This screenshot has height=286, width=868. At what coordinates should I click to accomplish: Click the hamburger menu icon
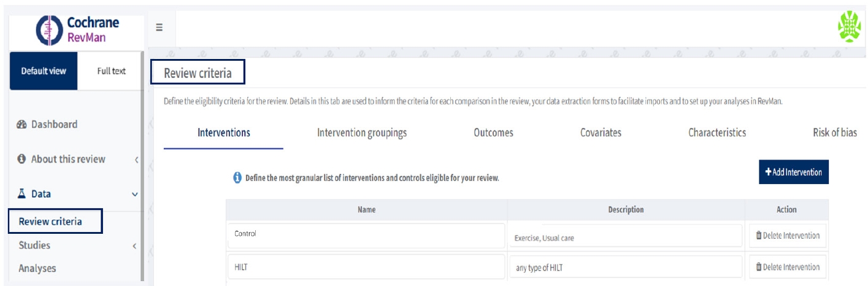(x=159, y=28)
